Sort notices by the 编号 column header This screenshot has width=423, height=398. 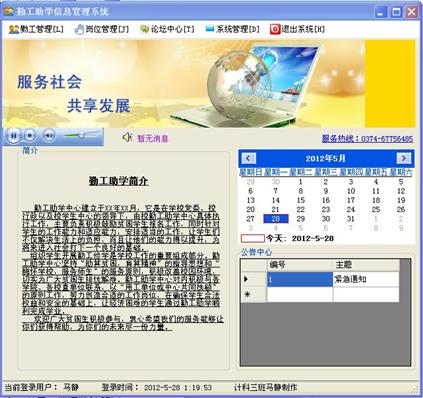[x=300, y=265]
